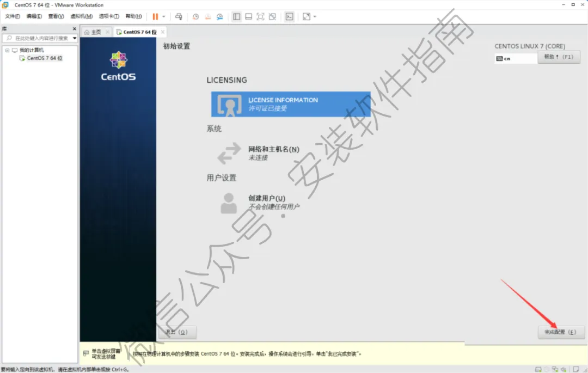Click the license certificate icon
Screen dimensions: 588x373
[x=229, y=105]
